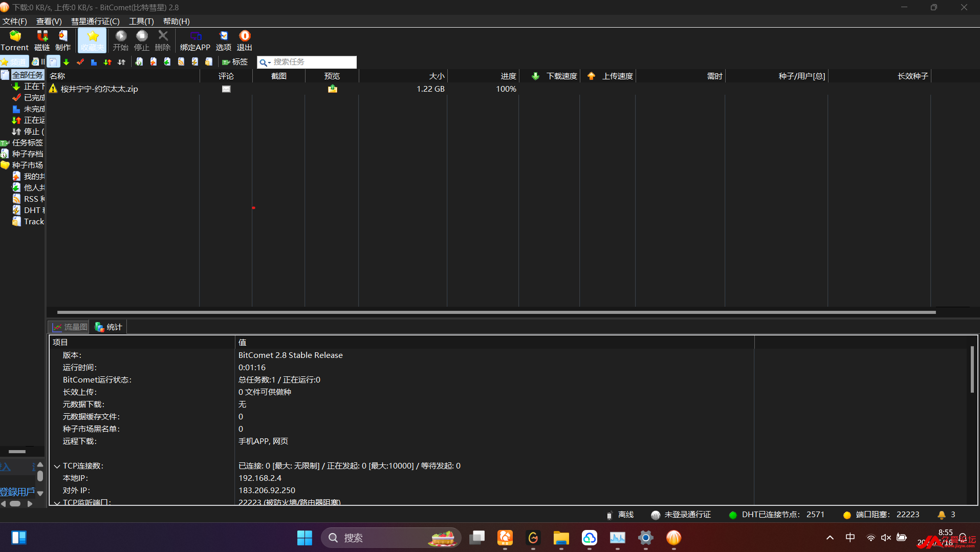The width and height of the screenshot is (980, 552).
Task: Click the statistics panel vertical scrollbar
Action: 972,370
